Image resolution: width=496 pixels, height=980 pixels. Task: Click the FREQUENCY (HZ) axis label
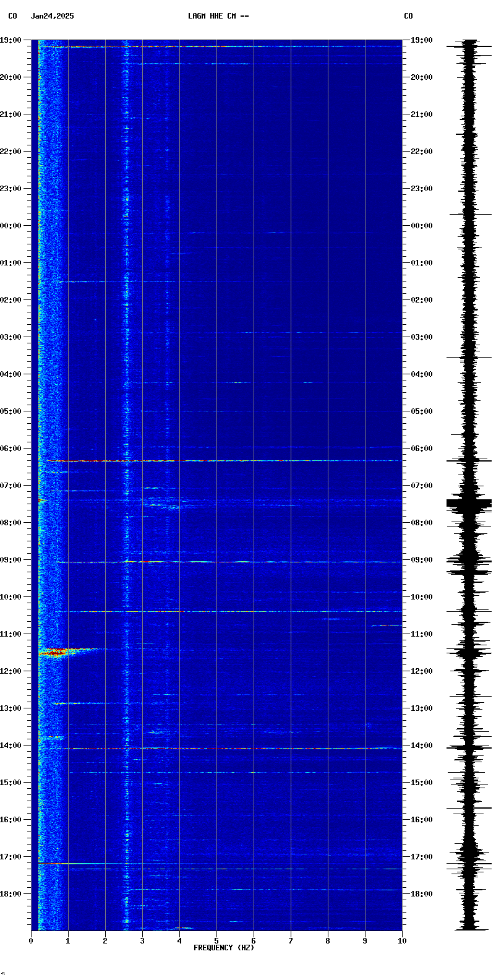224,948
